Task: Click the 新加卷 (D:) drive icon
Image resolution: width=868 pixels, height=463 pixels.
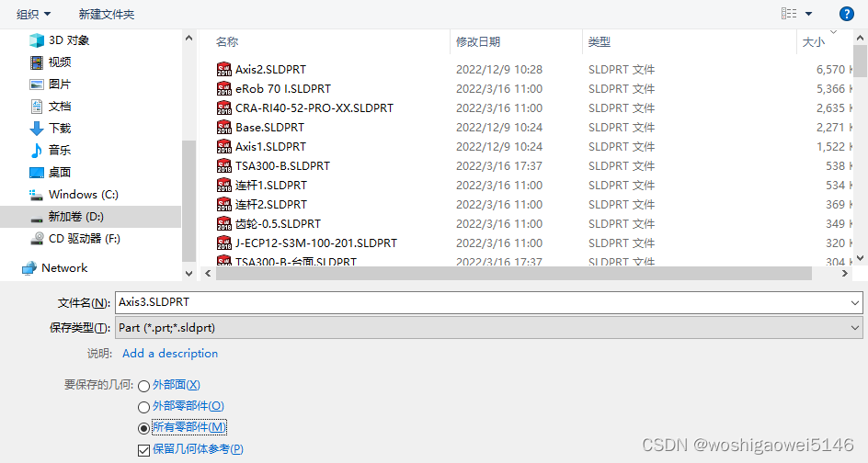Action: click(x=37, y=219)
